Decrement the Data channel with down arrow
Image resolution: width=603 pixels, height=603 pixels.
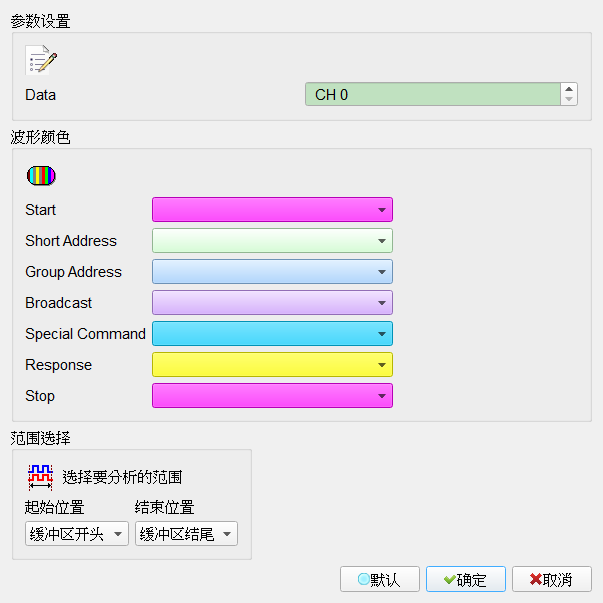569,99
